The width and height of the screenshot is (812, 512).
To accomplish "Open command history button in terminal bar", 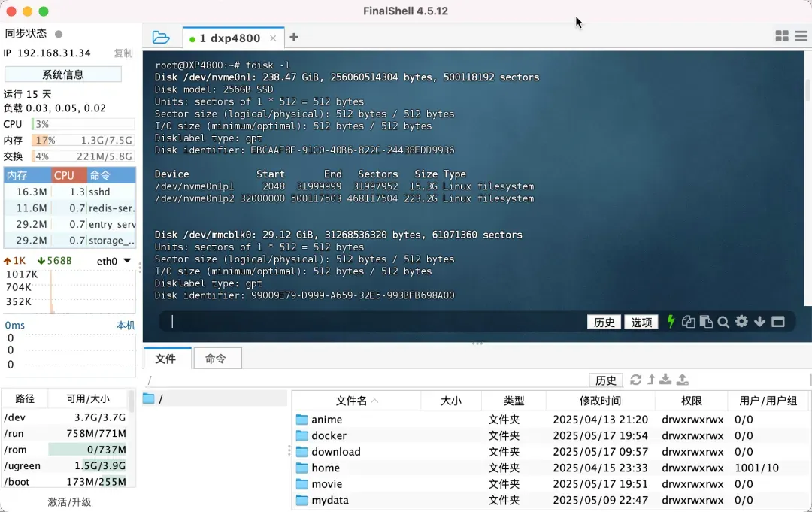I will click(x=604, y=322).
